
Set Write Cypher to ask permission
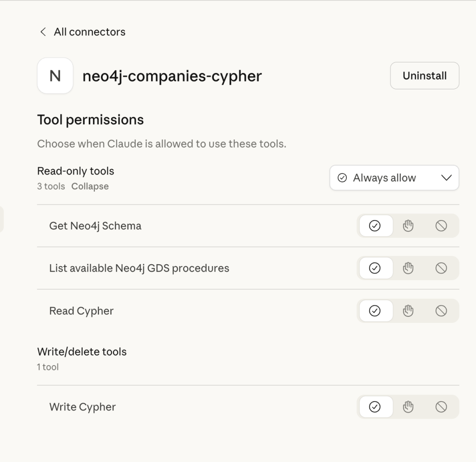click(x=408, y=407)
